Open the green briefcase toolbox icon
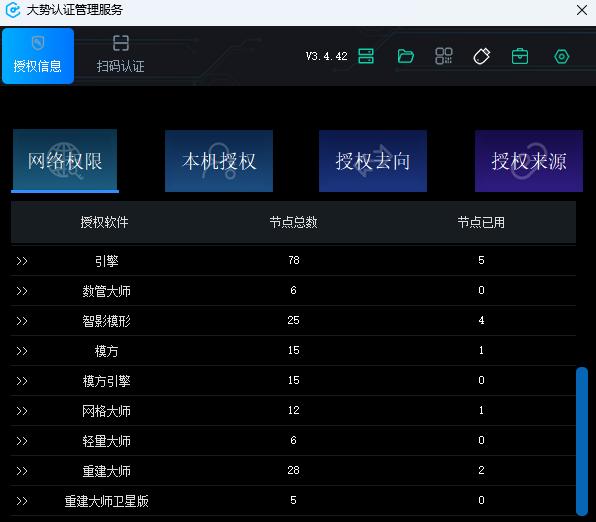 pos(520,56)
